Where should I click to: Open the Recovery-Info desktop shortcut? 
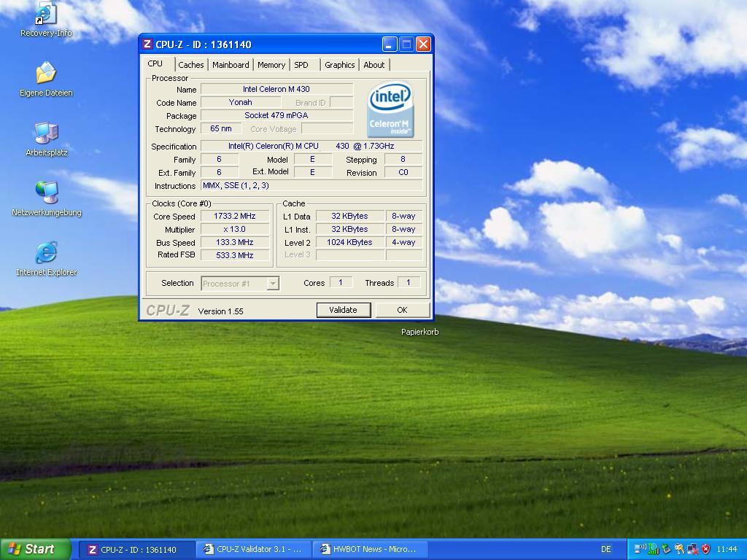pos(46,19)
